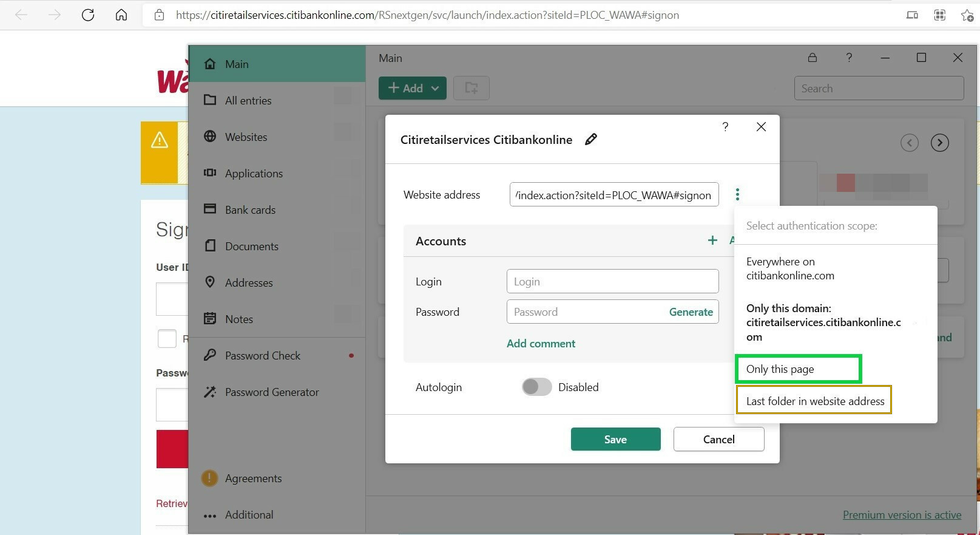Click the previous arrow circle button
Viewport: 980px width, 535px height.
(910, 143)
